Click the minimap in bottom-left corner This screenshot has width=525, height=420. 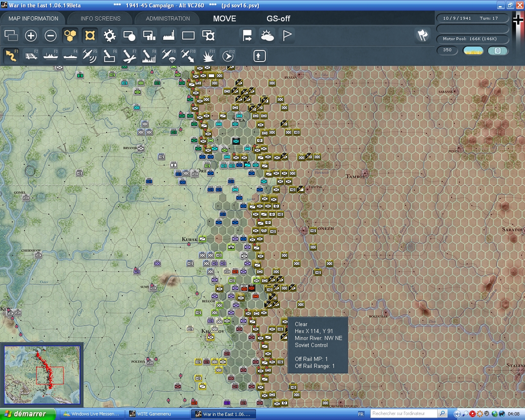42,375
